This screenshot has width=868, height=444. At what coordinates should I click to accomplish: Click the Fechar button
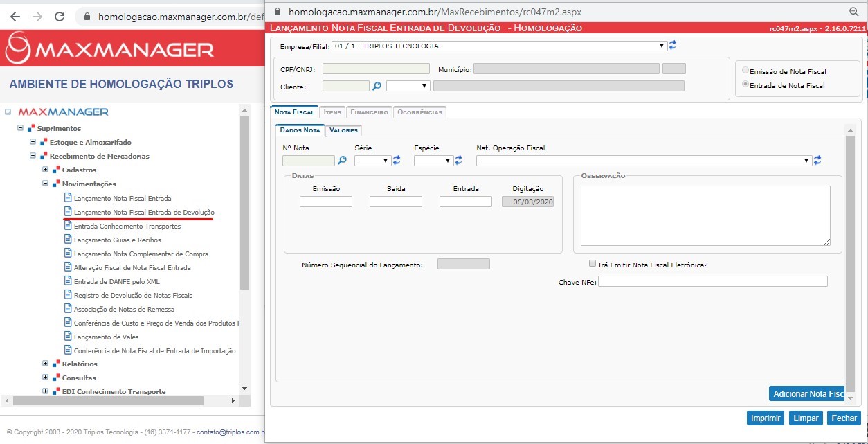pos(844,418)
